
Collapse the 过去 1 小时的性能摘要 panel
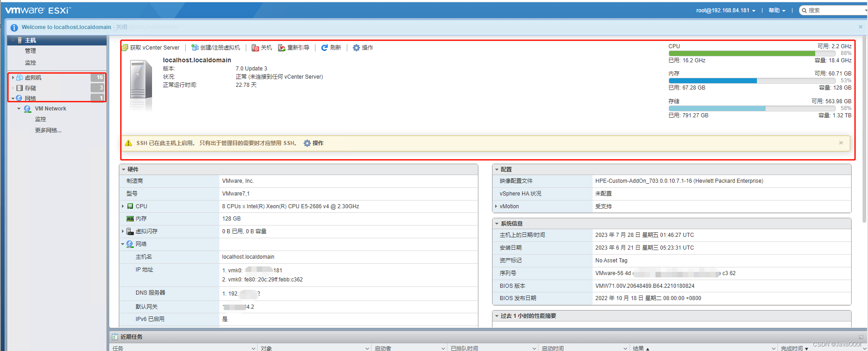coord(497,316)
